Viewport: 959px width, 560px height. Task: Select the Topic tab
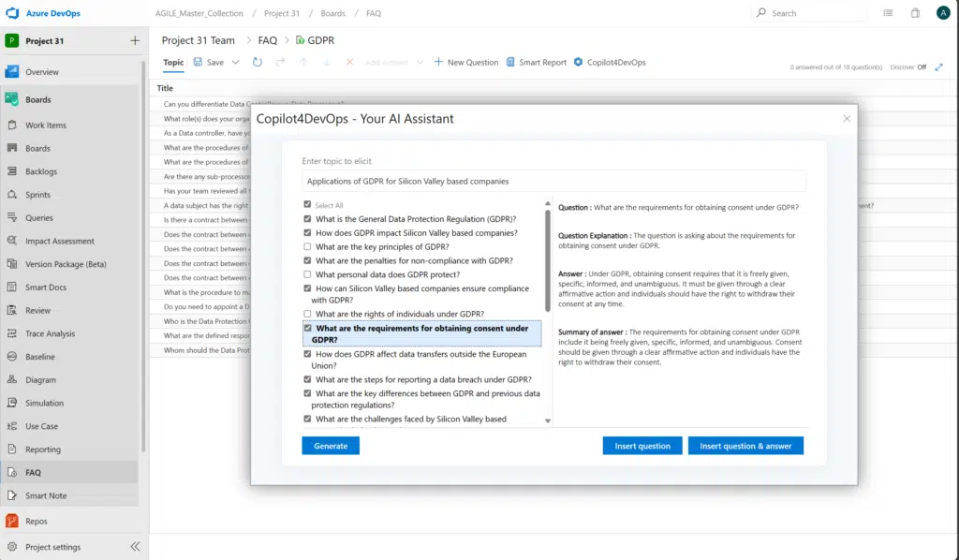point(173,63)
